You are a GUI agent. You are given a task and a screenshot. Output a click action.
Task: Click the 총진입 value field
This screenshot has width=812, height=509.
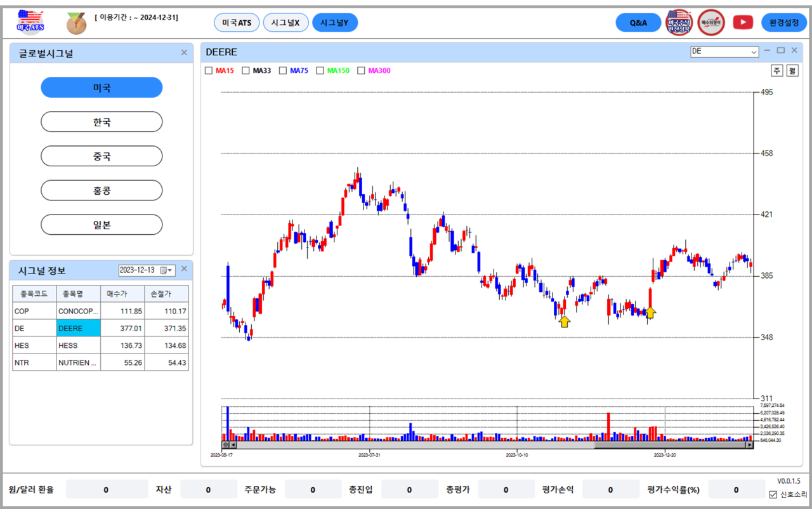coord(409,490)
